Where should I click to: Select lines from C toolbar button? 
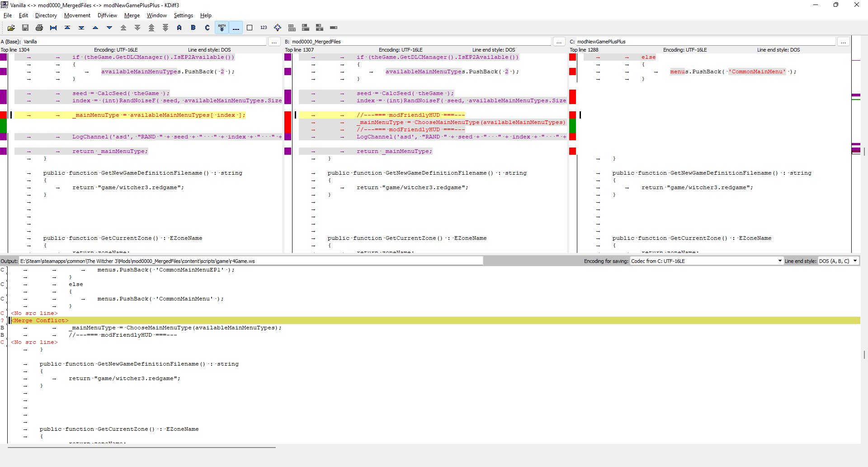click(208, 28)
